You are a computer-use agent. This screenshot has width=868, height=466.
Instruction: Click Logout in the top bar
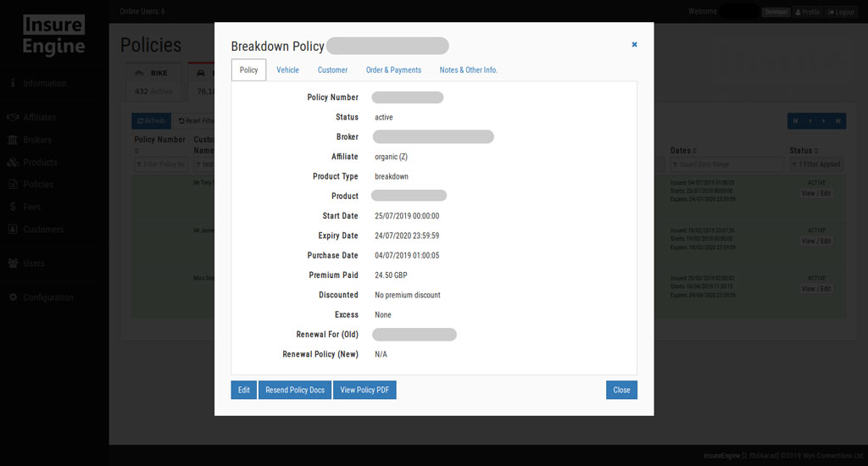(x=841, y=12)
